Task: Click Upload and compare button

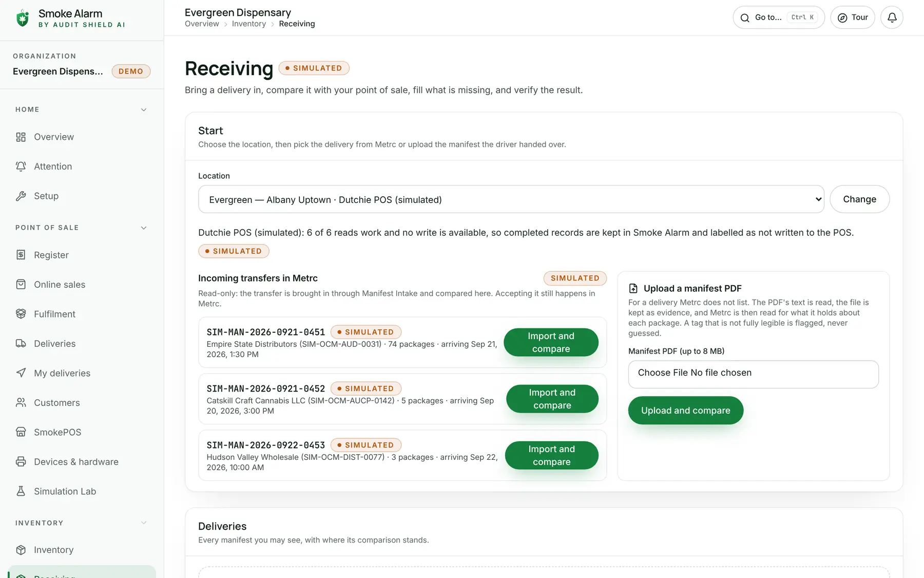Action: [x=686, y=411]
